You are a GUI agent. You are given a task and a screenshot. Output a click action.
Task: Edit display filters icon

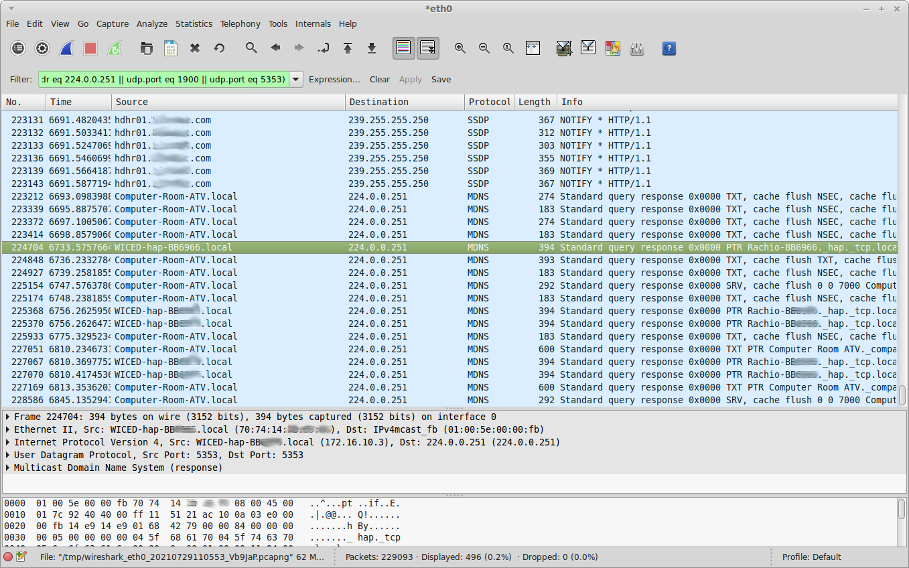(x=588, y=48)
